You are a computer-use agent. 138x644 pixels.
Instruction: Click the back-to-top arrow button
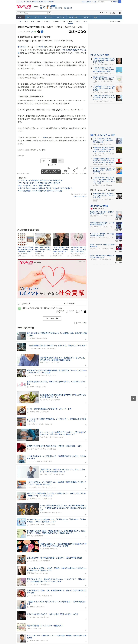tap(133, 398)
